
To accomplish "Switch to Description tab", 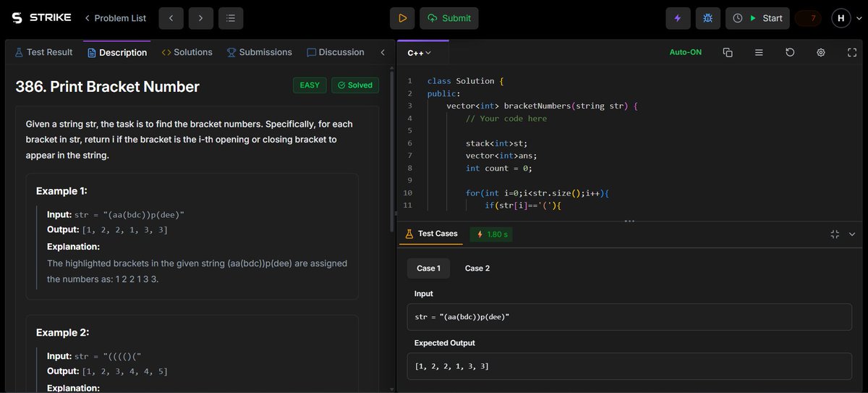I will pyautogui.click(x=117, y=52).
